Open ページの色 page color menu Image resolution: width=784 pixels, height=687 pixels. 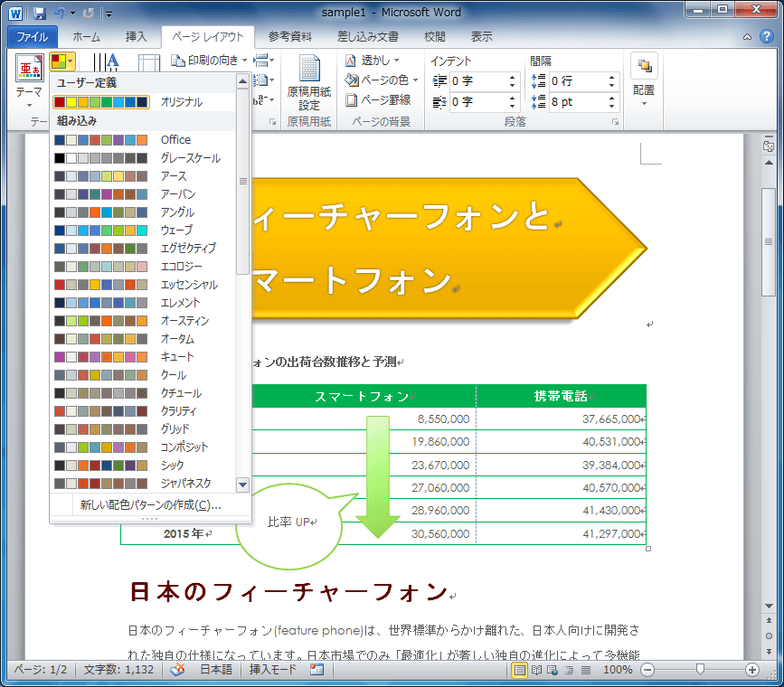click(x=382, y=80)
